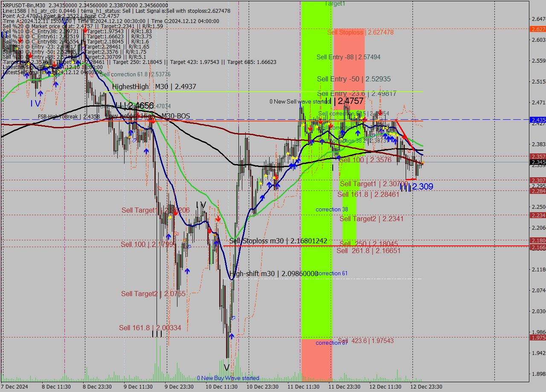The height and width of the screenshot is (392, 546).
Task: Select the 'Sell 100 | 2.3576' label
Action: [x=365, y=160]
